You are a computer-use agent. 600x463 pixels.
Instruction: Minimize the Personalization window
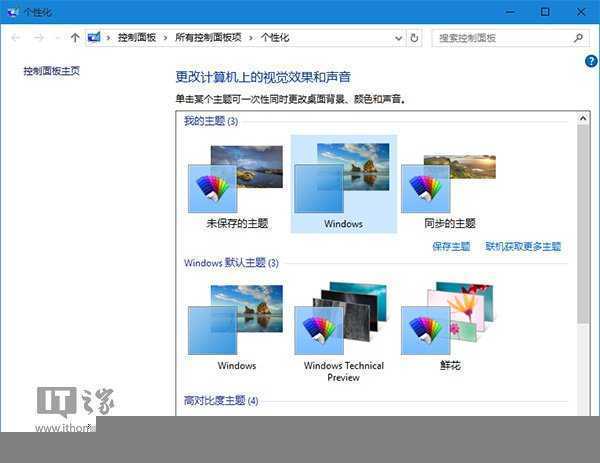pyautogui.click(x=510, y=12)
